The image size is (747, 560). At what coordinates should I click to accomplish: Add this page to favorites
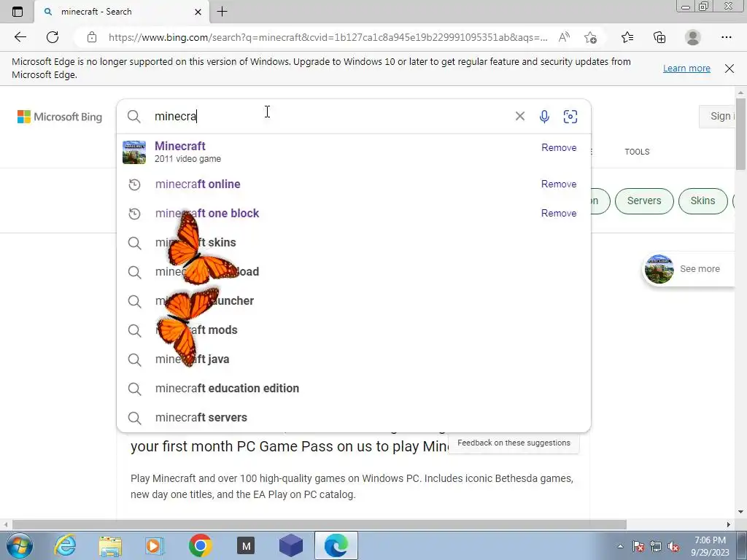(x=590, y=37)
